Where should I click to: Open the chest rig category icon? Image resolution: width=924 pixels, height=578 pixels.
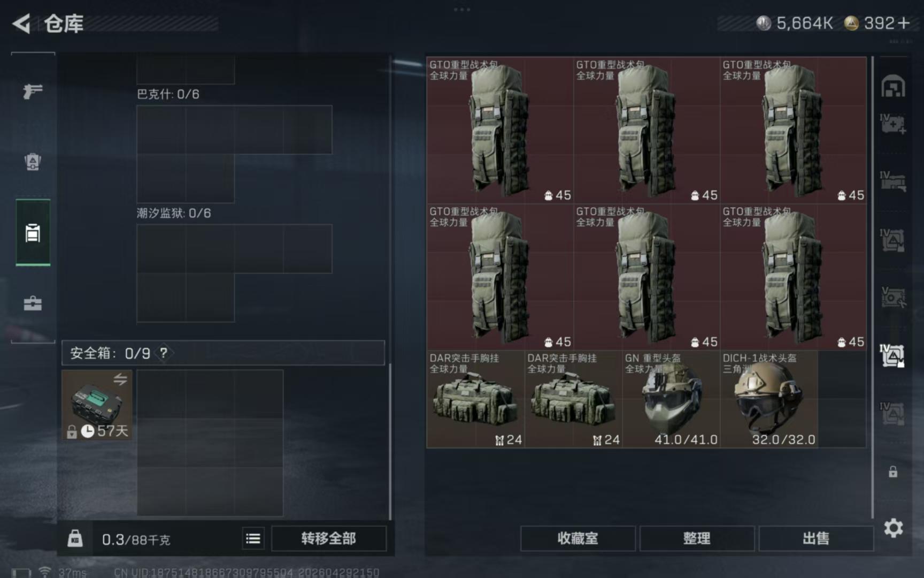tap(33, 233)
